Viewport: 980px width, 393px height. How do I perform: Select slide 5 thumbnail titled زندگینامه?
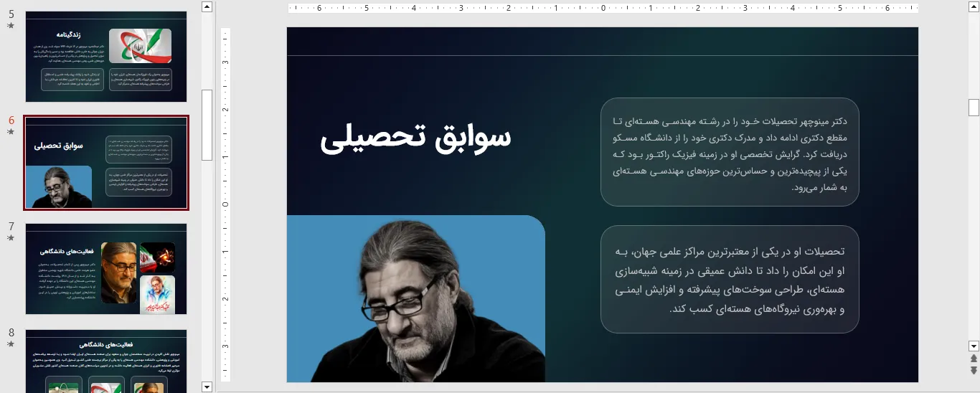(106, 56)
